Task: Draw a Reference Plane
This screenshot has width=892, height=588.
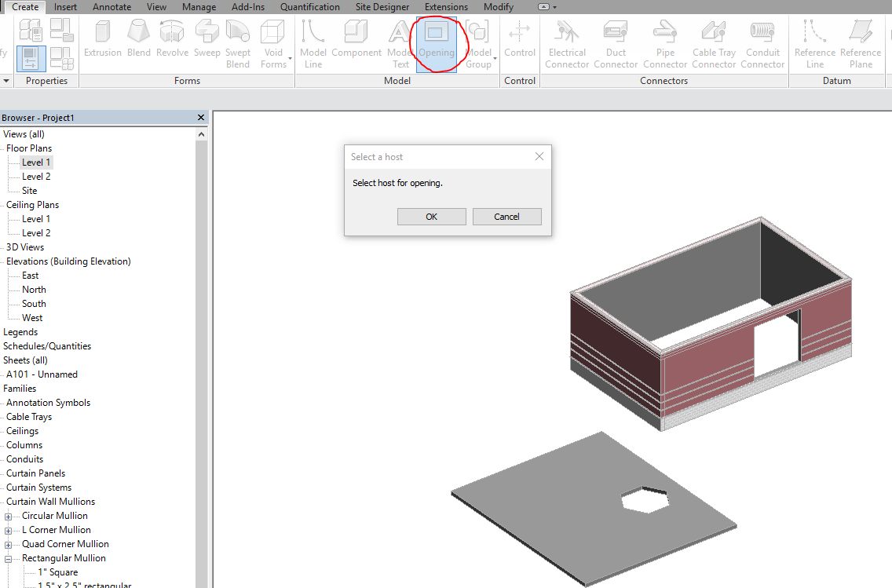Action: (x=861, y=39)
